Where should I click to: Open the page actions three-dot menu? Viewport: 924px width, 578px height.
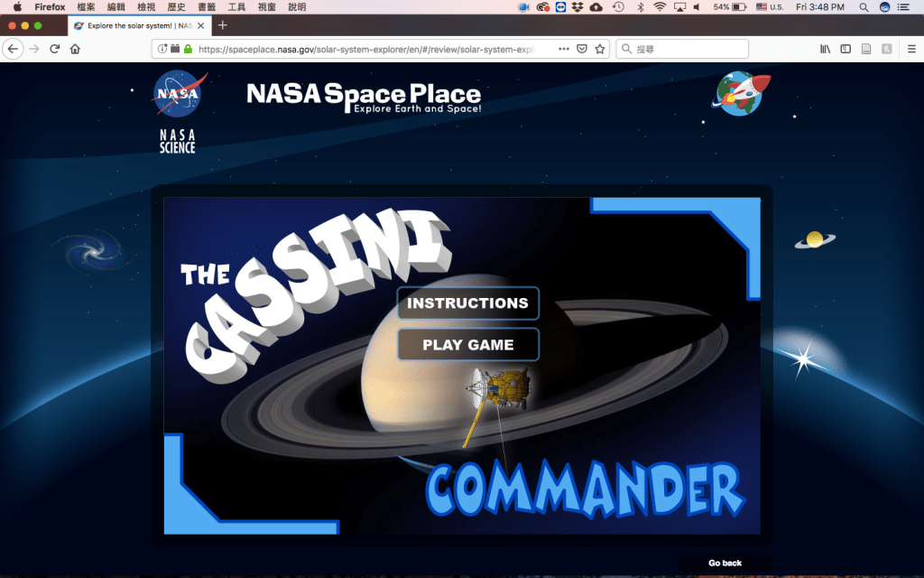564,49
